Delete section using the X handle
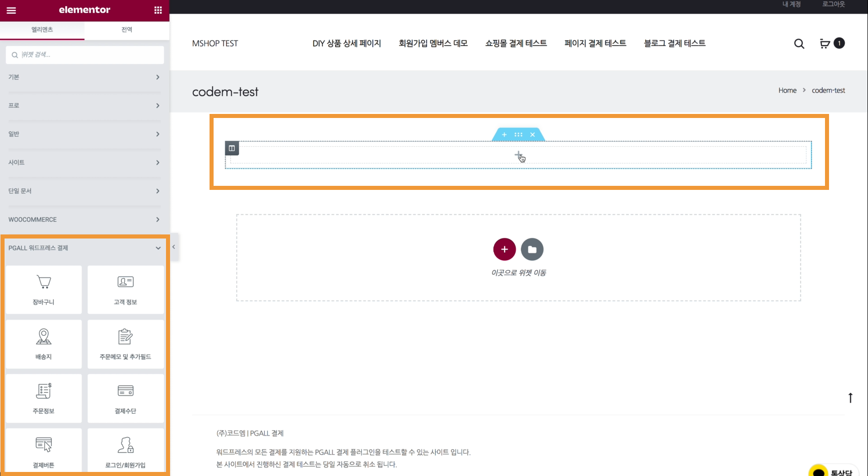This screenshot has width=868, height=476. point(532,135)
